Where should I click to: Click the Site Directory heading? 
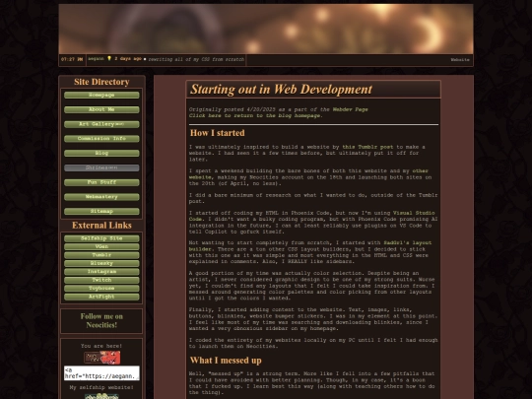pos(101,82)
